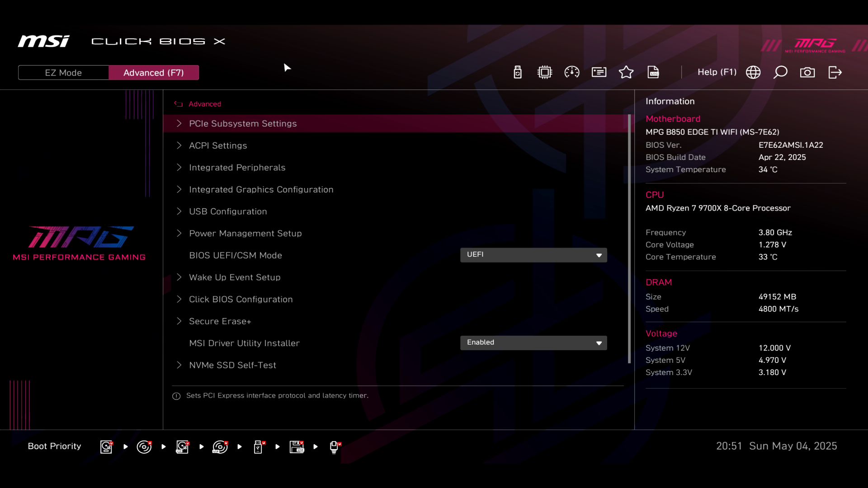This screenshot has height=488, width=868.
Task: Open the speedometer performance icon
Action: pyautogui.click(x=572, y=72)
